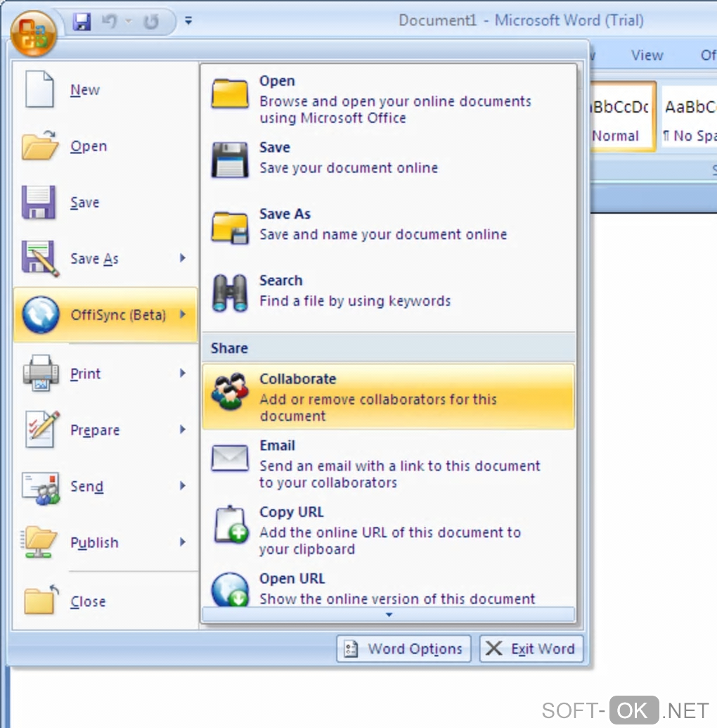
Task: Click the OffiSync blue globe icon
Action: [41, 315]
